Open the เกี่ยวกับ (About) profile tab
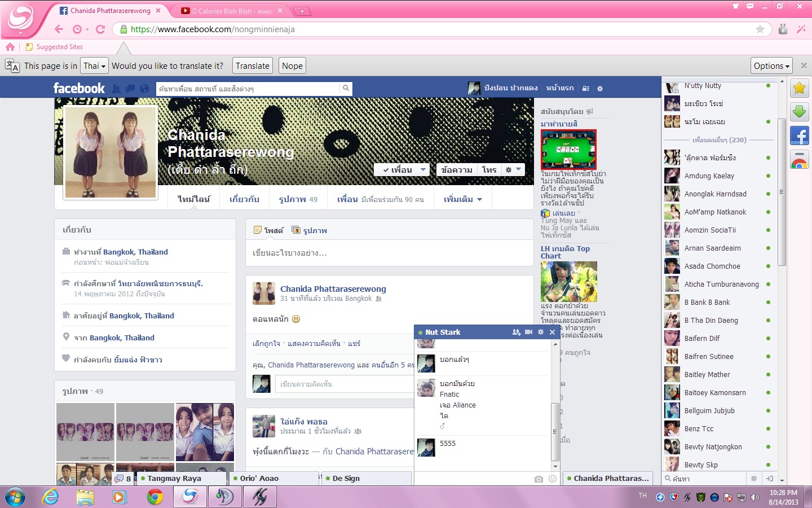This screenshot has height=508, width=812. coord(244,199)
